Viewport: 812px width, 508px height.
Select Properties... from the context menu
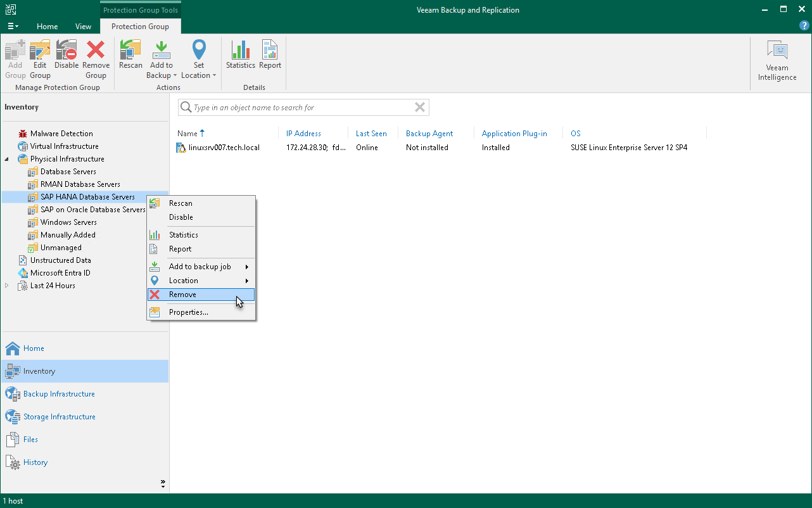(188, 312)
